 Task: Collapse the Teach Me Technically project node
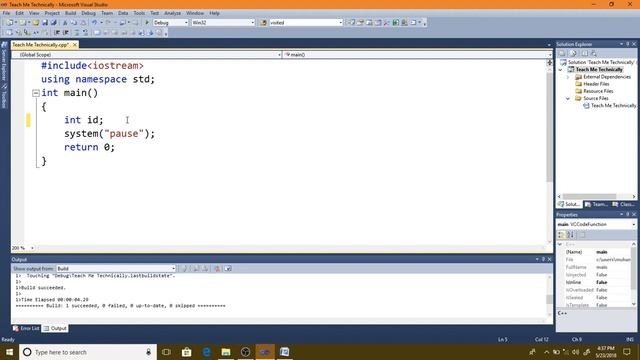pyautogui.click(x=560, y=70)
